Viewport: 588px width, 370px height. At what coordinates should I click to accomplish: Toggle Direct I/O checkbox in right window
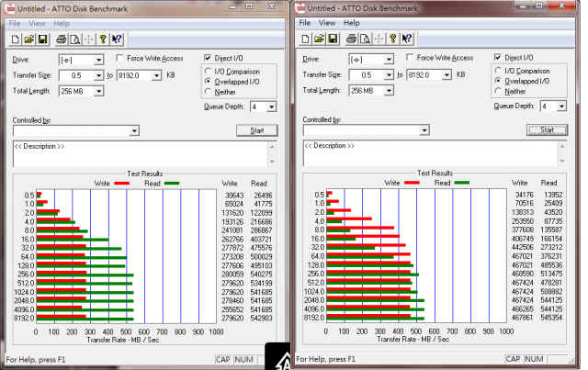(498, 57)
